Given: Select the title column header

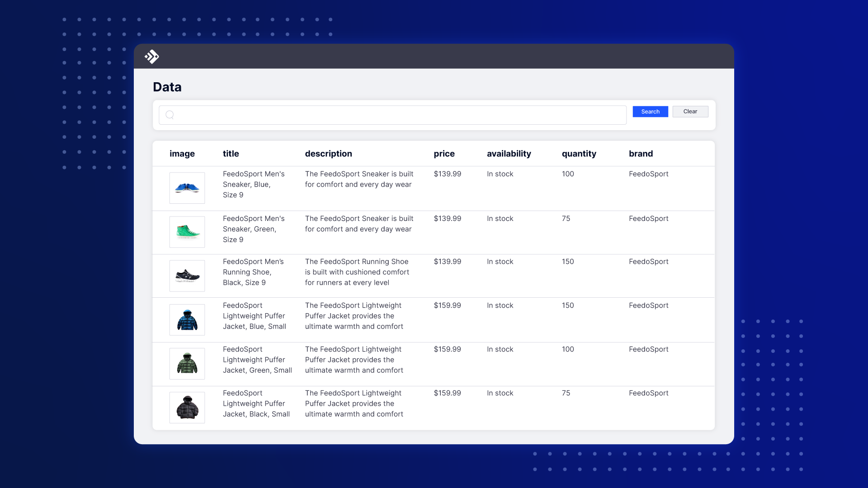Looking at the screenshot, I should (230, 154).
